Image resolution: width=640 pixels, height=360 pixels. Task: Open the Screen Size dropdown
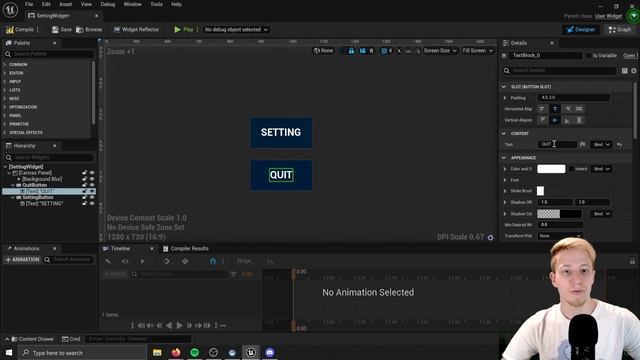(x=440, y=51)
